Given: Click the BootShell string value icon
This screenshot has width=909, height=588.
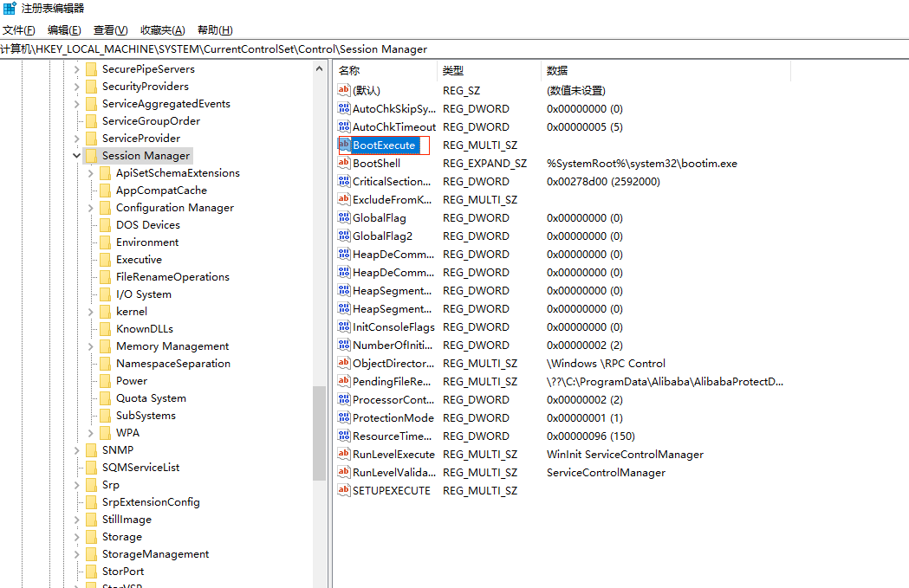Looking at the screenshot, I should tap(344, 164).
